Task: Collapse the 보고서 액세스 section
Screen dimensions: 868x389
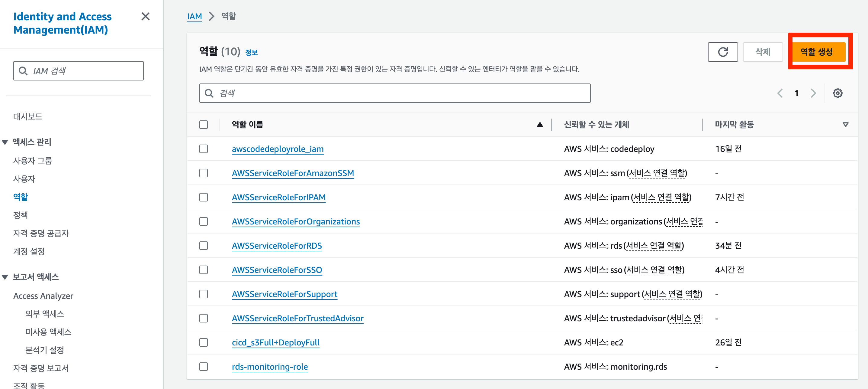Action: click(x=5, y=277)
